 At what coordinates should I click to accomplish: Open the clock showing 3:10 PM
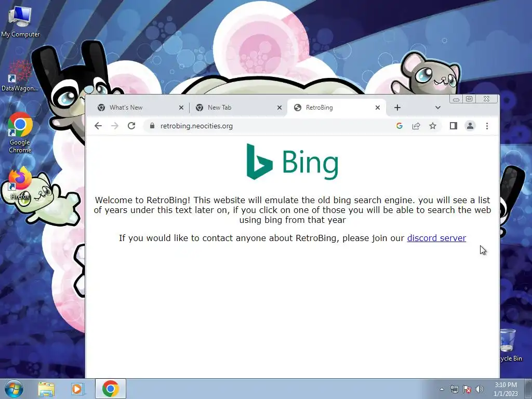click(506, 389)
